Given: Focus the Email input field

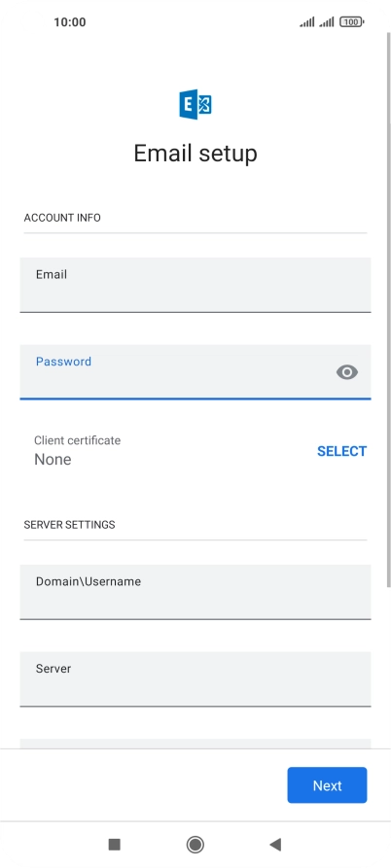Looking at the screenshot, I should click(x=195, y=285).
